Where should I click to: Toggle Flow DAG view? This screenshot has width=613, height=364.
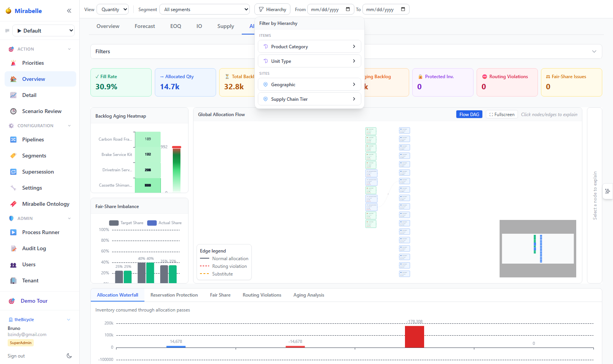[x=469, y=114]
